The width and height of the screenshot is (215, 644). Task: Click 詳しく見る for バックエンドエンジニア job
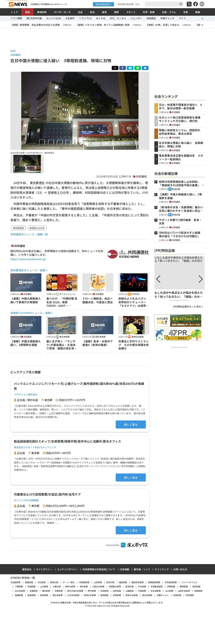pos(131,424)
